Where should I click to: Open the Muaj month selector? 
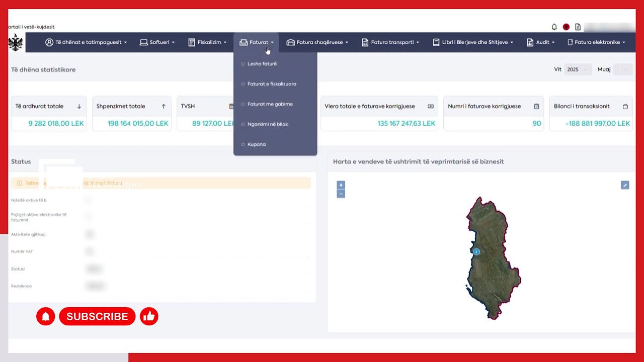623,69
